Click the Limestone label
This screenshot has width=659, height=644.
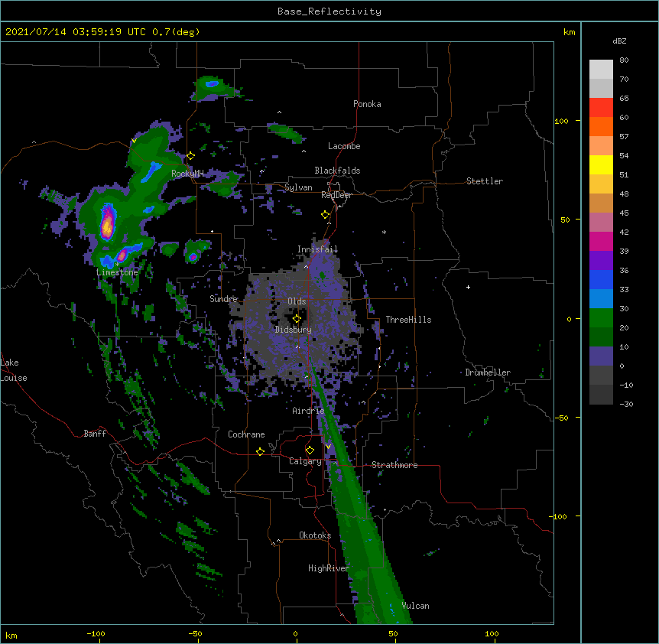point(117,272)
